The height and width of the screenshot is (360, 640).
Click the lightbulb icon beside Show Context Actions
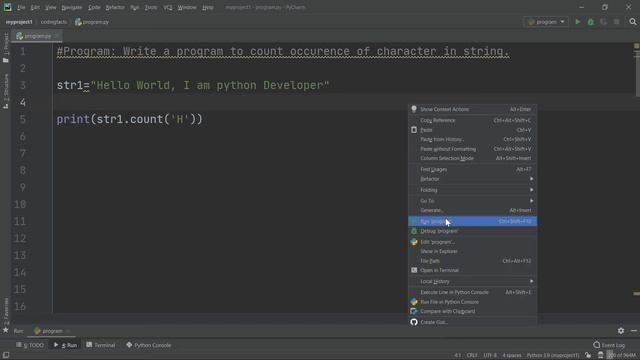point(414,109)
